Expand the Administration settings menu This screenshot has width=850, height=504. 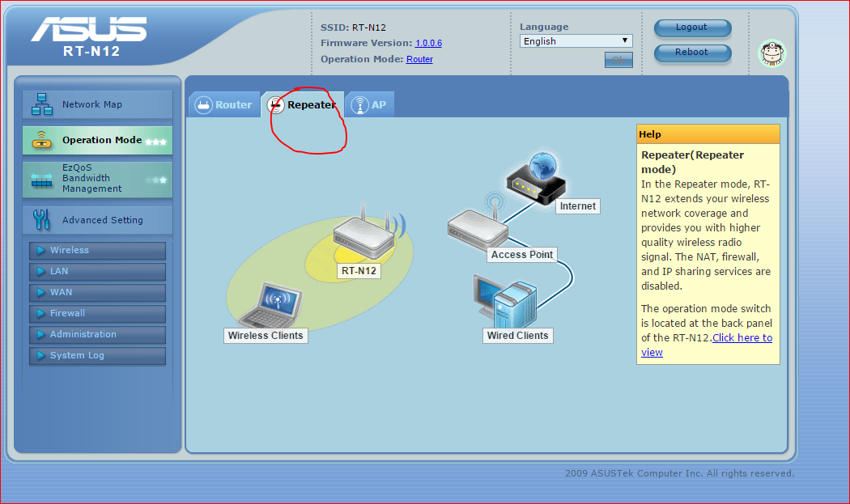(98, 335)
